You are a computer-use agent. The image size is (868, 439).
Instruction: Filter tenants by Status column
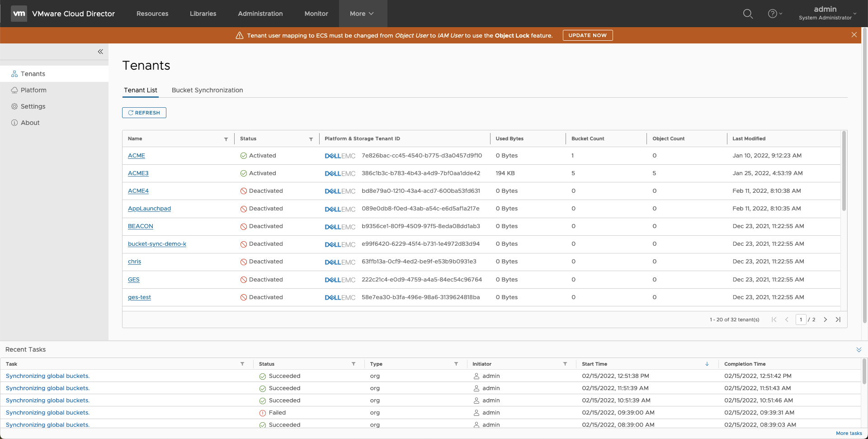311,139
